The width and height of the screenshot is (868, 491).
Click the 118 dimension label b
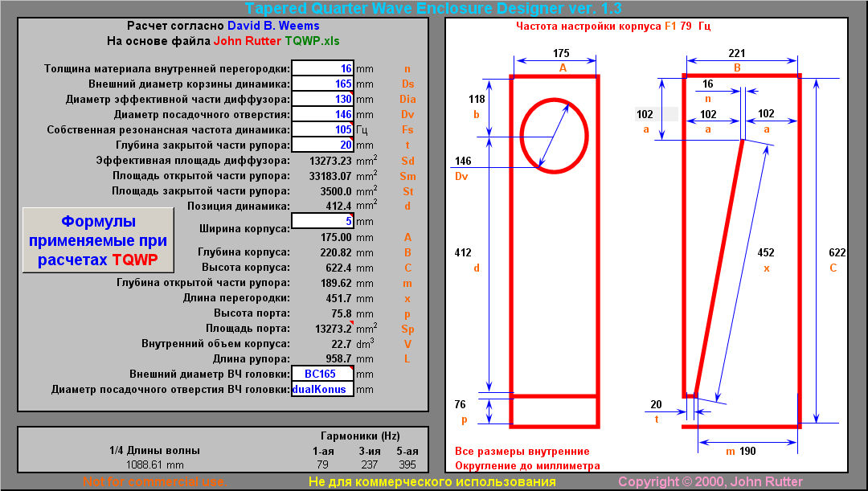click(477, 99)
